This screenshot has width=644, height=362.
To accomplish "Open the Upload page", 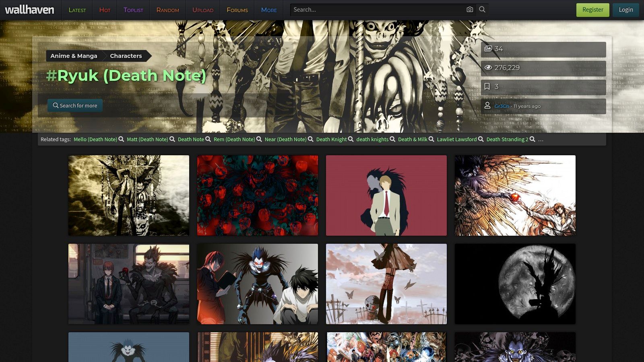I will 203,10.
